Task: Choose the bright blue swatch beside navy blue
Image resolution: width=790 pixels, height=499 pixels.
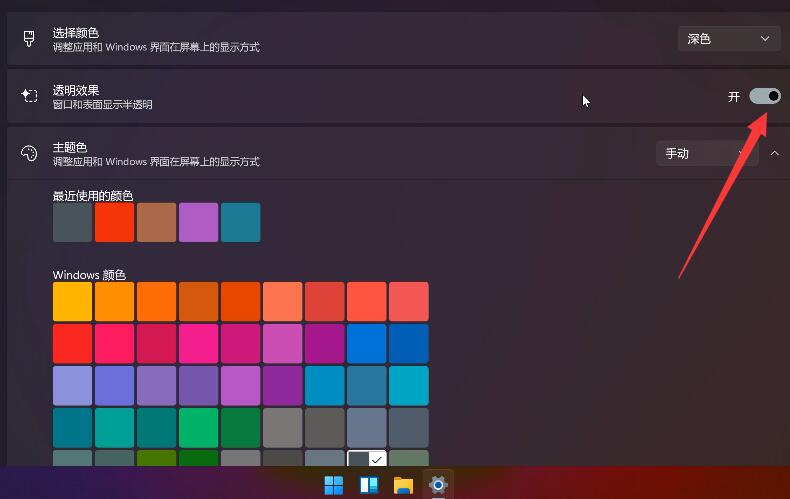Action: tap(367, 344)
